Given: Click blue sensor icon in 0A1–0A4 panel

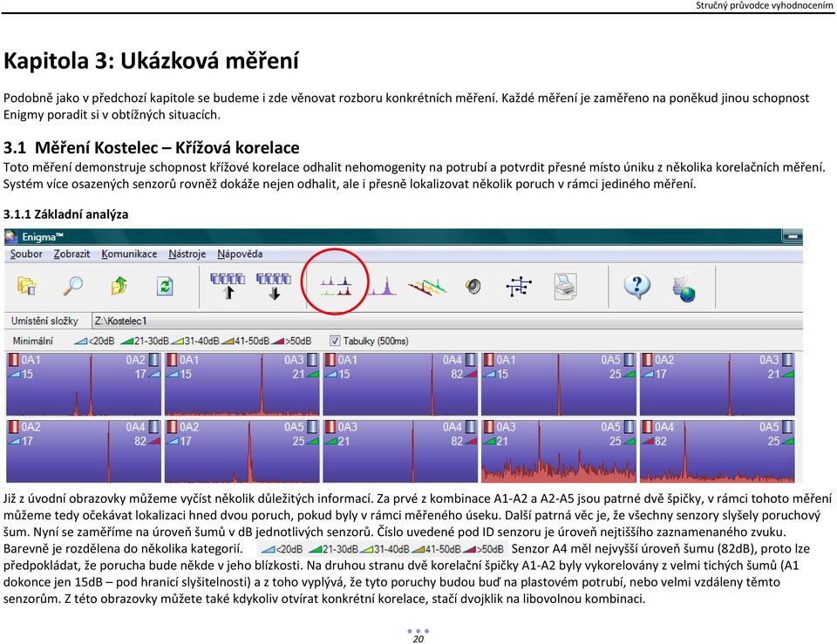Looking at the screenshot, I should click(x=471, y=360).
